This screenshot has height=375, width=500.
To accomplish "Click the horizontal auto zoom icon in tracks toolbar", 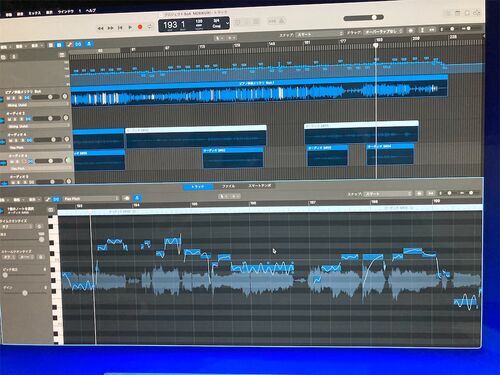I will (x=432, y=30).
